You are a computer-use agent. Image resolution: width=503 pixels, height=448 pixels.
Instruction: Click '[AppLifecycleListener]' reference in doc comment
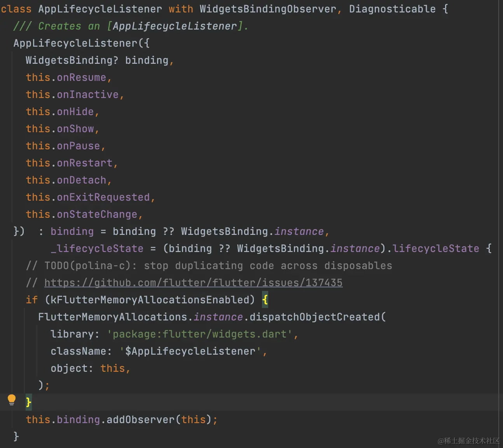click(175, 26)
